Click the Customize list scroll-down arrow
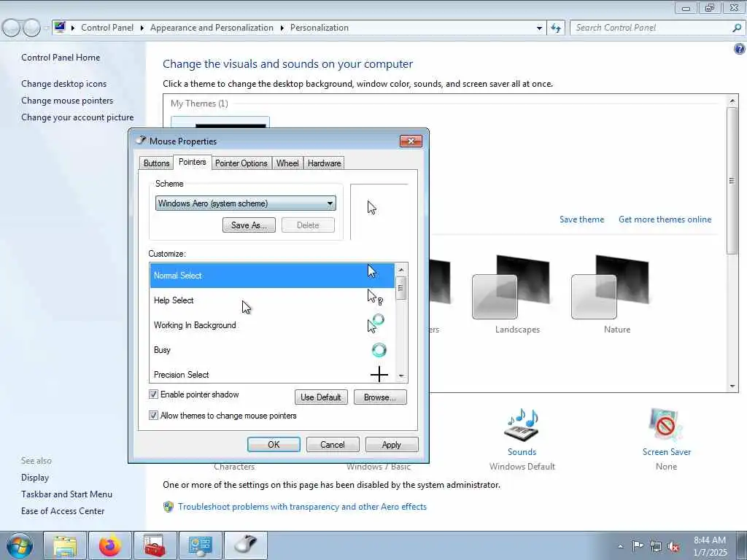 (x=401, y=376)
